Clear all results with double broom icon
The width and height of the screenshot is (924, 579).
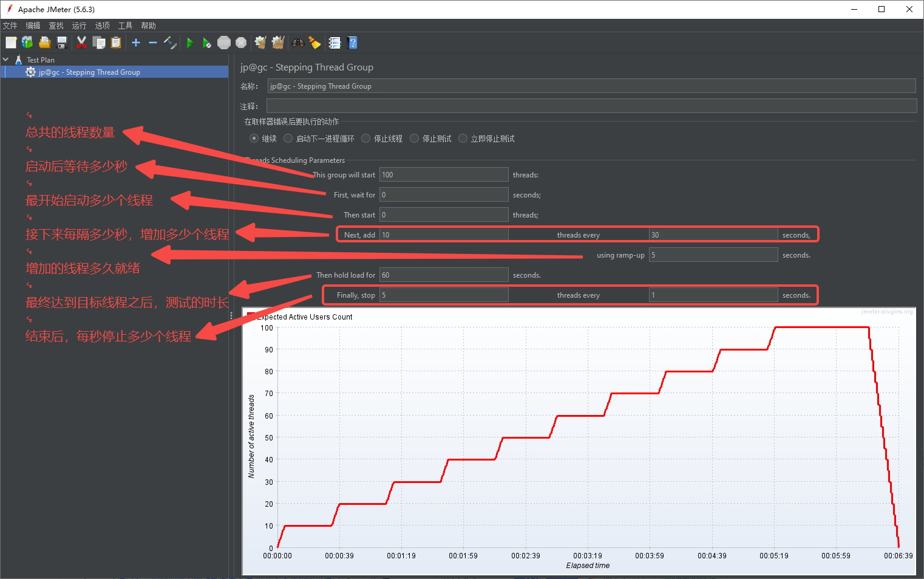(278, 43)
